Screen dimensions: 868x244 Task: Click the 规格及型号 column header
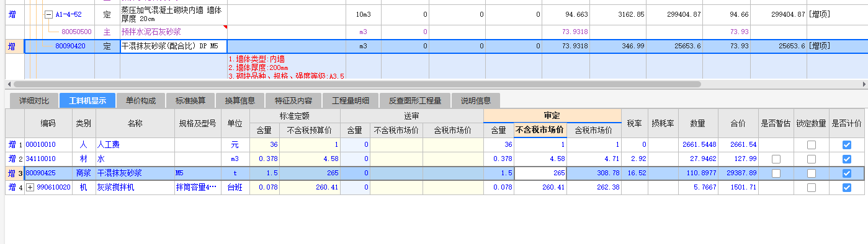coord(198,123)
